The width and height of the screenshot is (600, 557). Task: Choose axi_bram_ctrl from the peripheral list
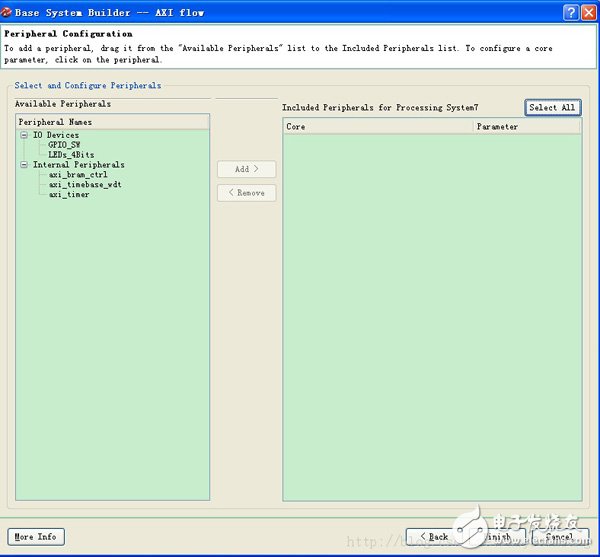point(78,175)
